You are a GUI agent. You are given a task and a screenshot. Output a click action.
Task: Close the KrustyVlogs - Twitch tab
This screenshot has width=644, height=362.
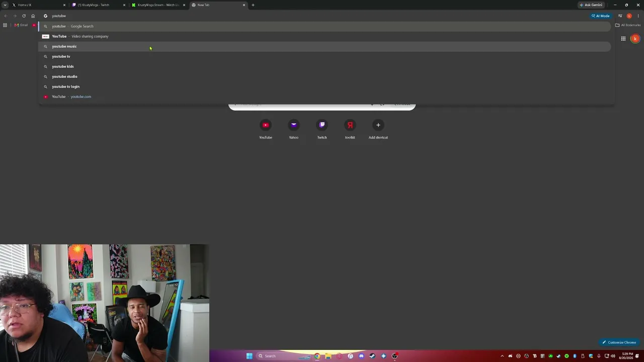[124, 5]
